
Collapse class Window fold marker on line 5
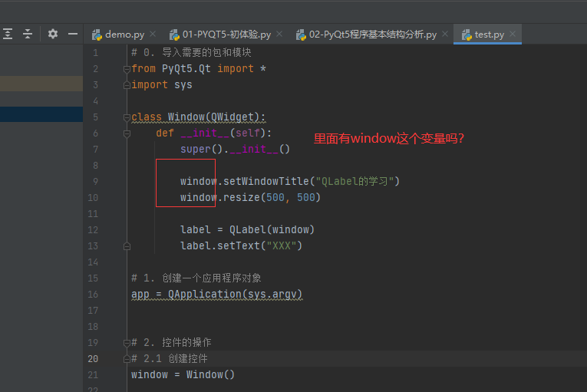(x=127, y=117)
